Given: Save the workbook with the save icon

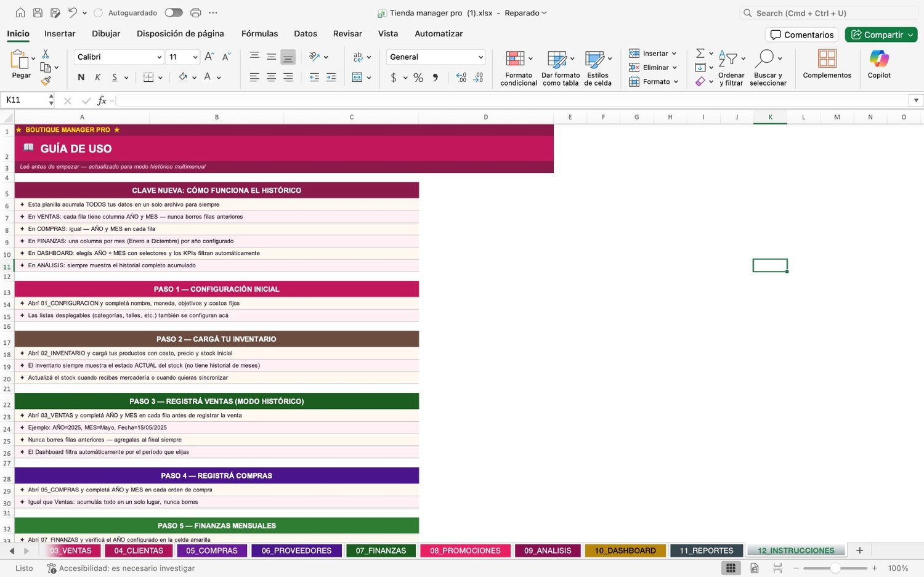Looking at the screenshot, I should coord(38,13).
